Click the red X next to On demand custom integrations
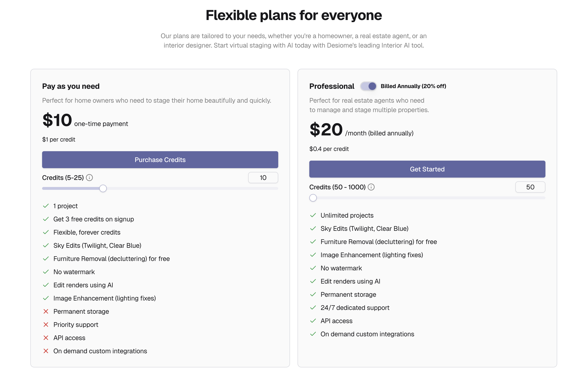Screen dimensions: 588x374 coord(46,351)
